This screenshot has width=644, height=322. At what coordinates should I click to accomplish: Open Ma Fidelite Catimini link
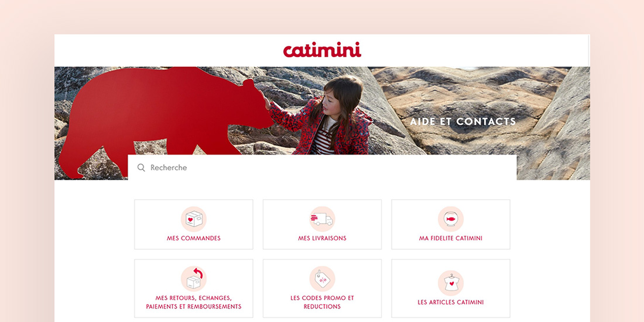(451, 238)
